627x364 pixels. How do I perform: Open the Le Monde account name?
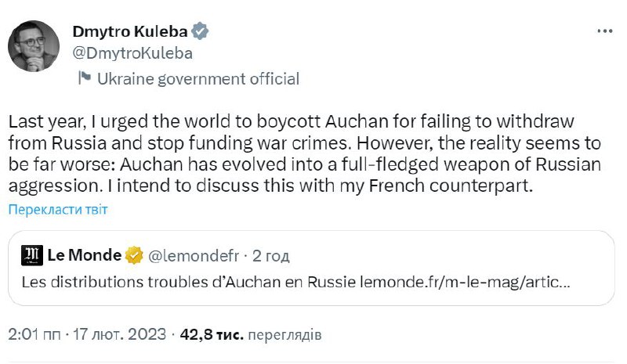[84, 255]
